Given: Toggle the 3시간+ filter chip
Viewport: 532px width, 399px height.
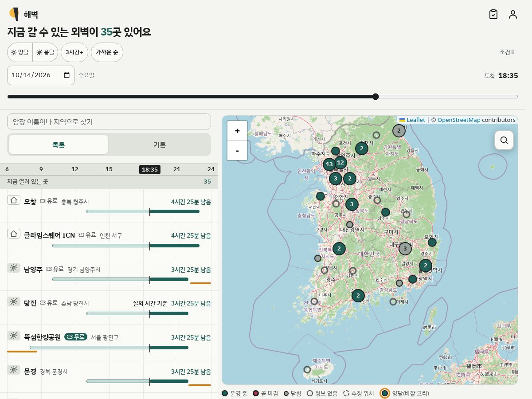Looking at the screenshot, I should [x=74, y=52].
